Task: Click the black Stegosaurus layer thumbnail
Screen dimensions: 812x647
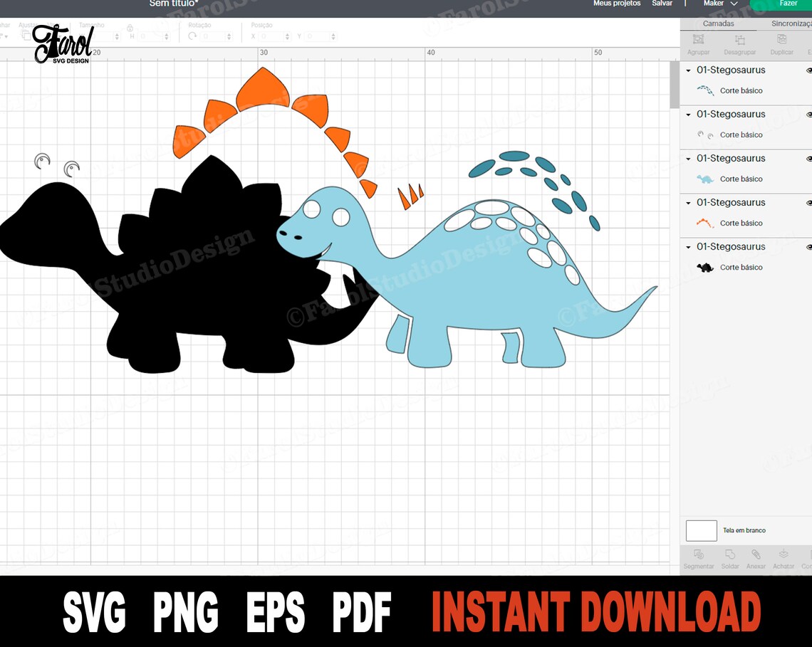Action: pos(705,267)
